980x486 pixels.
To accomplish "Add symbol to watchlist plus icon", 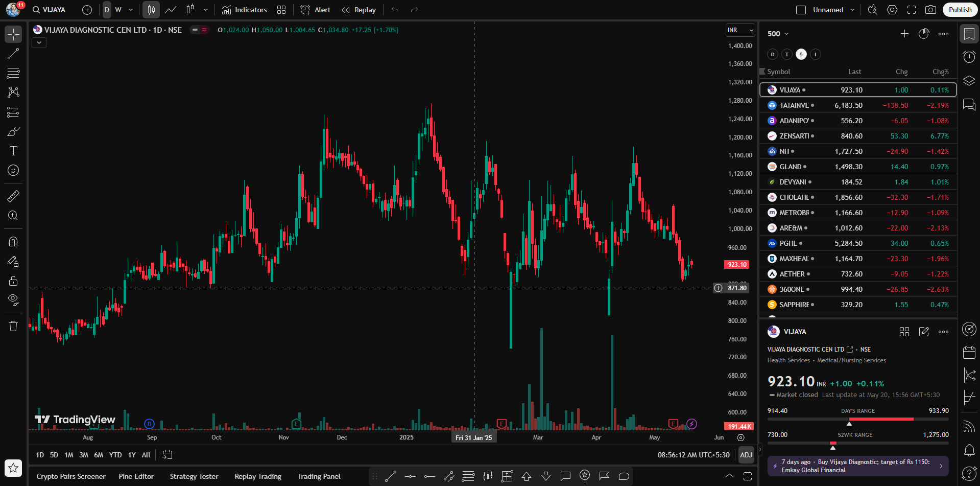I will 904,34.
